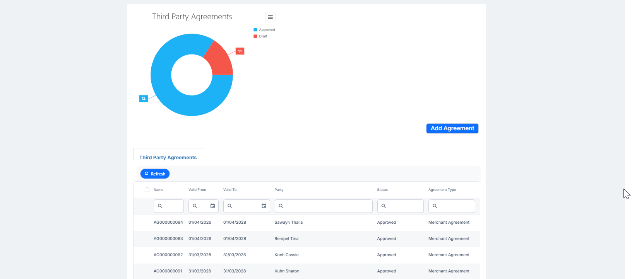Sort by the Valid From column header

pos(197,190)
